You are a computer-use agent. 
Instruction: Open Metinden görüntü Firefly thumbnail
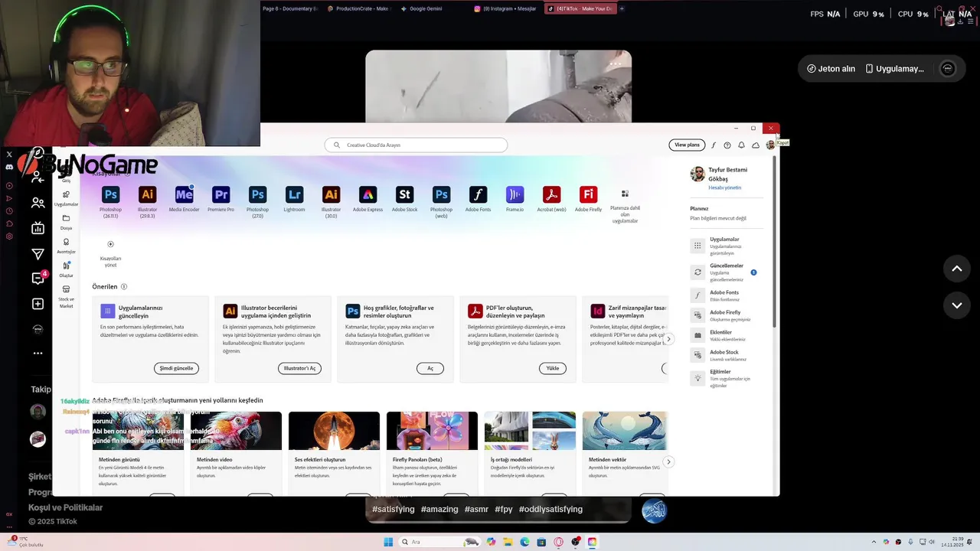[138, 431]
